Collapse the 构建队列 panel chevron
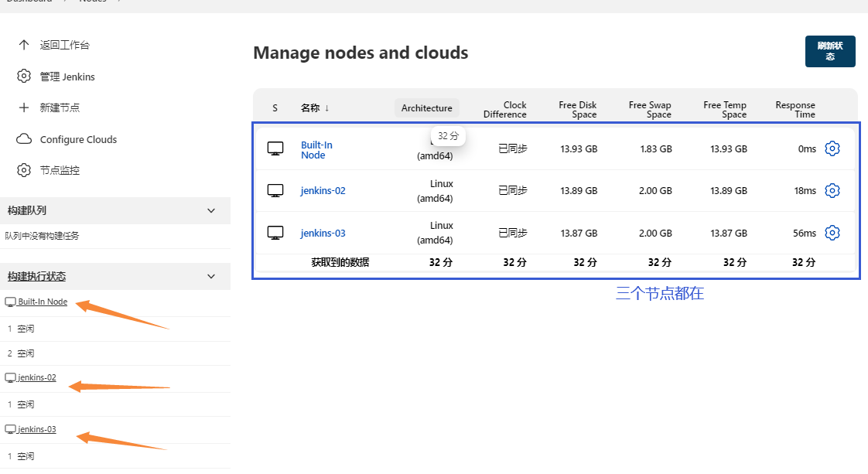Screen dimensions: 868x474 click(x=211, y=211)
